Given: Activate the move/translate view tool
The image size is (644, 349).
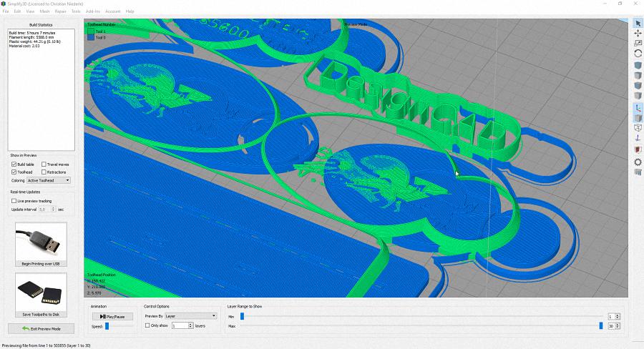Looking at the screenshot, I should click(638, 34).
